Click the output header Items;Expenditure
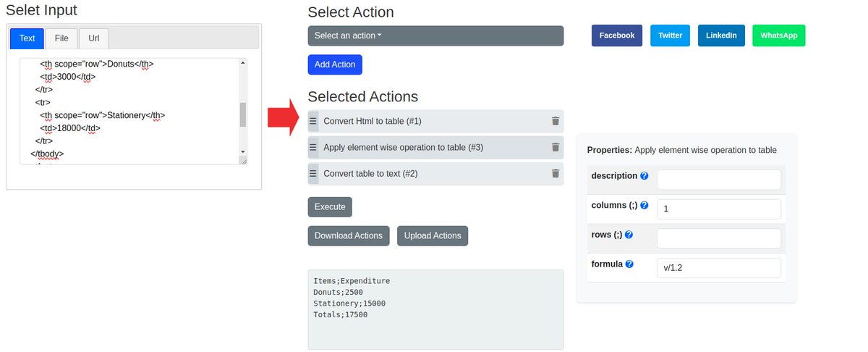The image size is (868, 352). click(352, 280)
